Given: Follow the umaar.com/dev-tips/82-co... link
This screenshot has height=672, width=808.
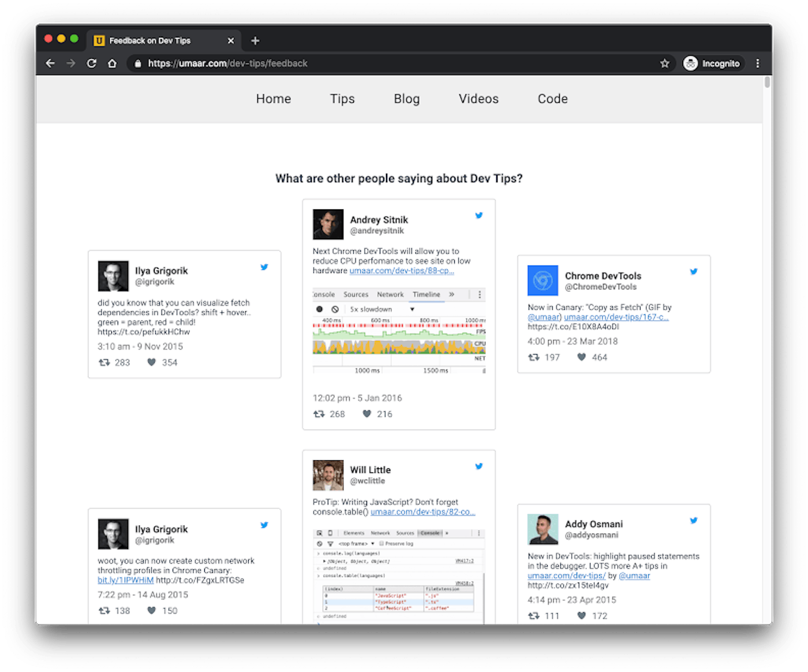Looking at the screenshot, I should (423, 512).
